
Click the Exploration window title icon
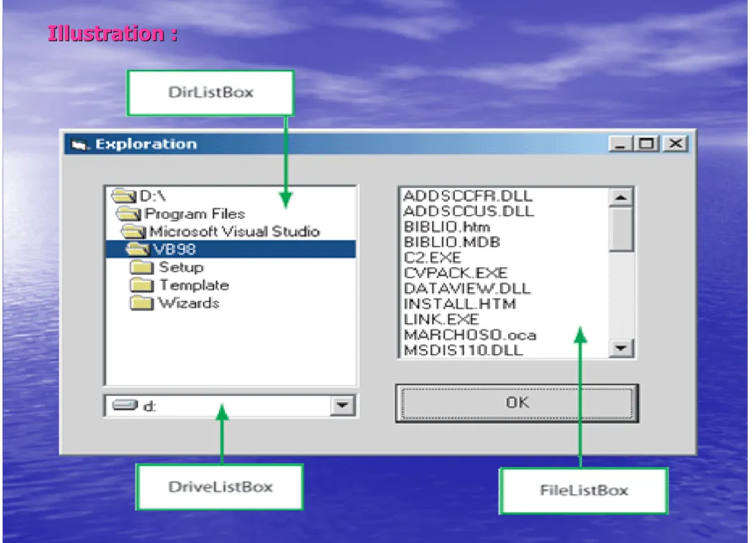(x=79, y=144)
